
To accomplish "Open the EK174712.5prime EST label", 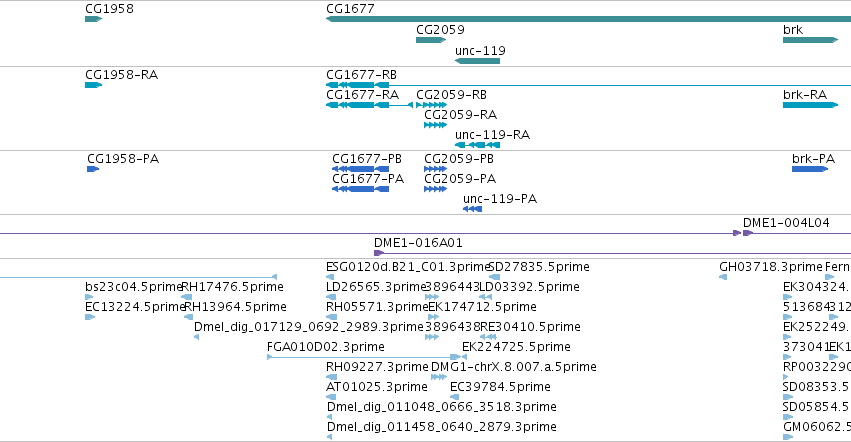I will (x=482, y=307).
